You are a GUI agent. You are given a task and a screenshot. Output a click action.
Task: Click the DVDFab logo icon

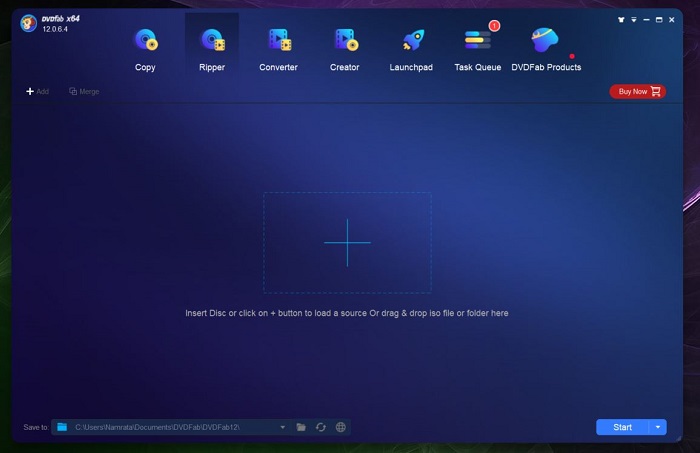(29, 23)
